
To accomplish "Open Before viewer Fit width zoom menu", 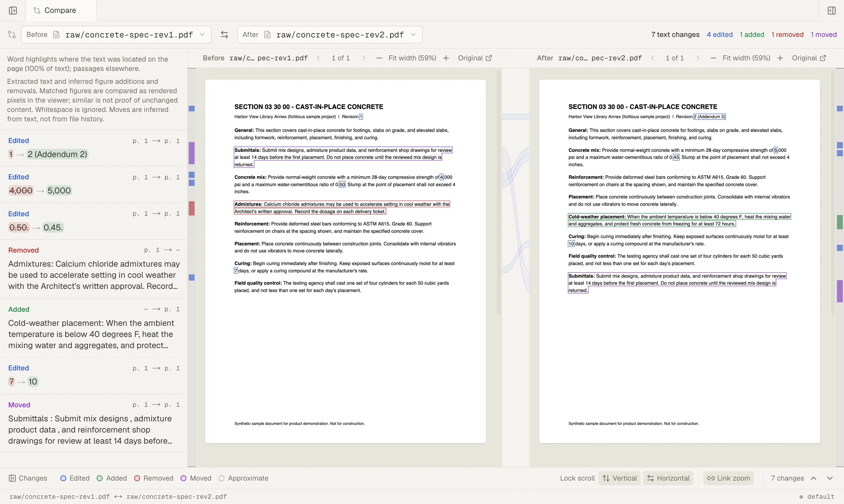I will point(412,58).
